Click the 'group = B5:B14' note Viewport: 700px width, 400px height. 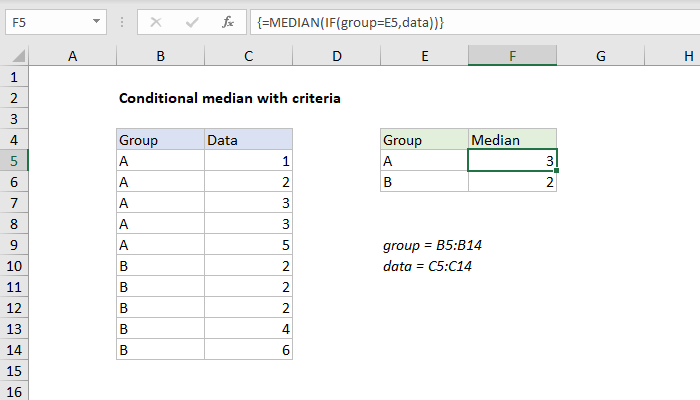pyautogui.click(x=432, y=246)
